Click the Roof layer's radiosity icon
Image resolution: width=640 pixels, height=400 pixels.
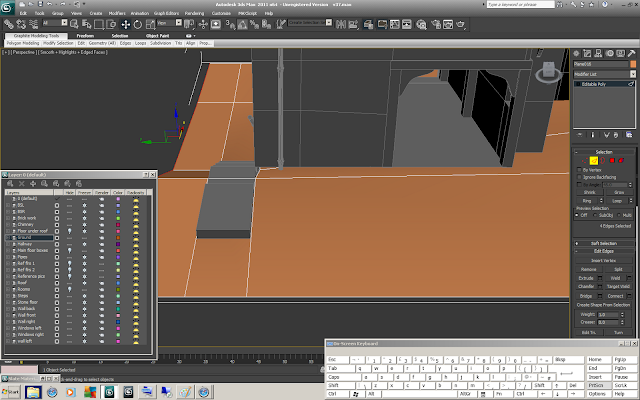(x=134, y=283)
